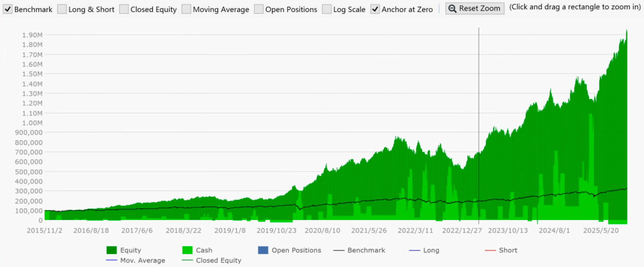
Task: Click the Closed Equity legend line marker
Action: (x=187, y=260)
